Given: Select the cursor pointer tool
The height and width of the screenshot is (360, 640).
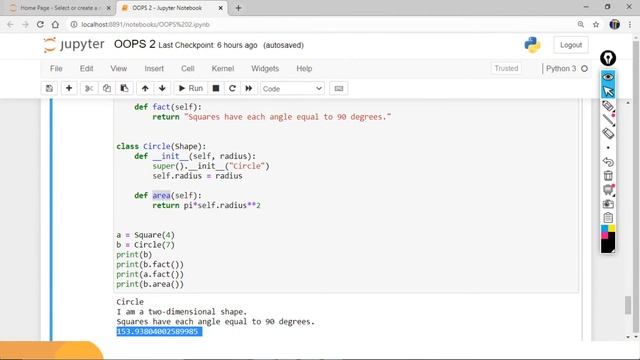Looking at the screenshot, I should [x=608, y=91].
